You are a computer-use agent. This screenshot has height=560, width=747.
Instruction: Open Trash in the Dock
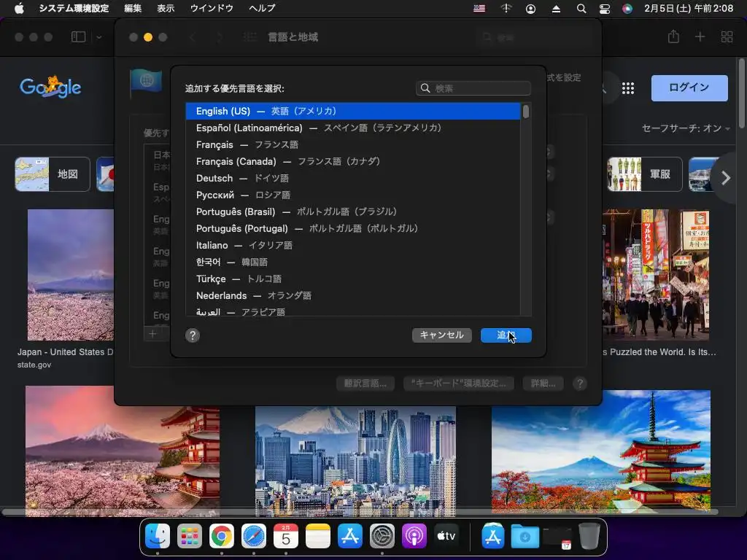click(x=589, y=536)
